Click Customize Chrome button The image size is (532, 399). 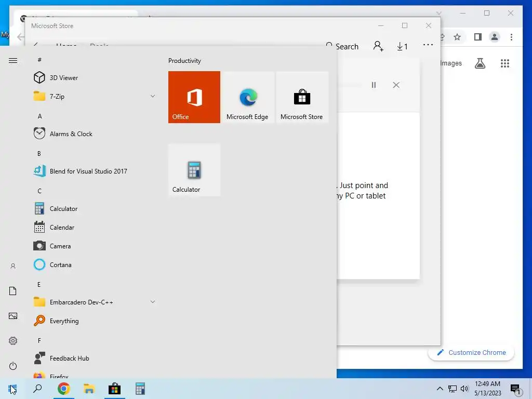pos(471,353)
